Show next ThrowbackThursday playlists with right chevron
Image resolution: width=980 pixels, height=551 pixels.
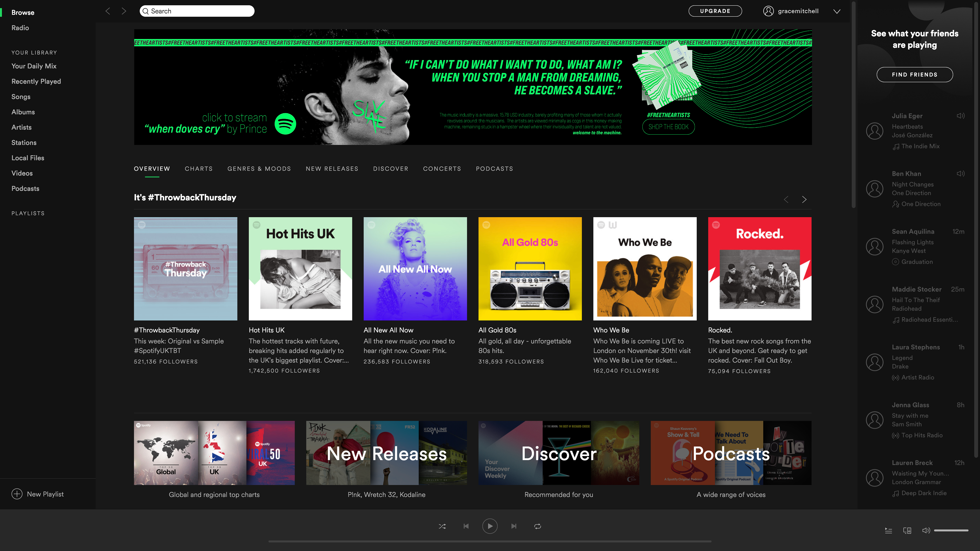804,199
